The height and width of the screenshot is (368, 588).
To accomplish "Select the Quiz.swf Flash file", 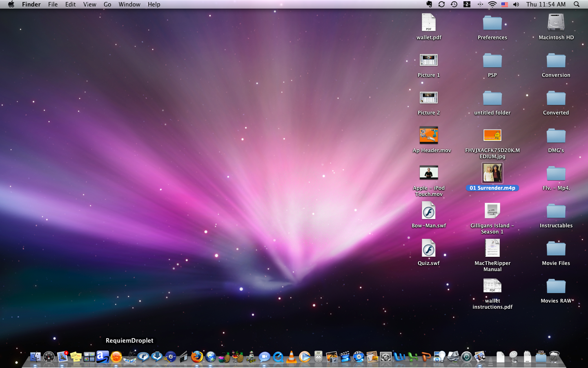I will 429,249.
